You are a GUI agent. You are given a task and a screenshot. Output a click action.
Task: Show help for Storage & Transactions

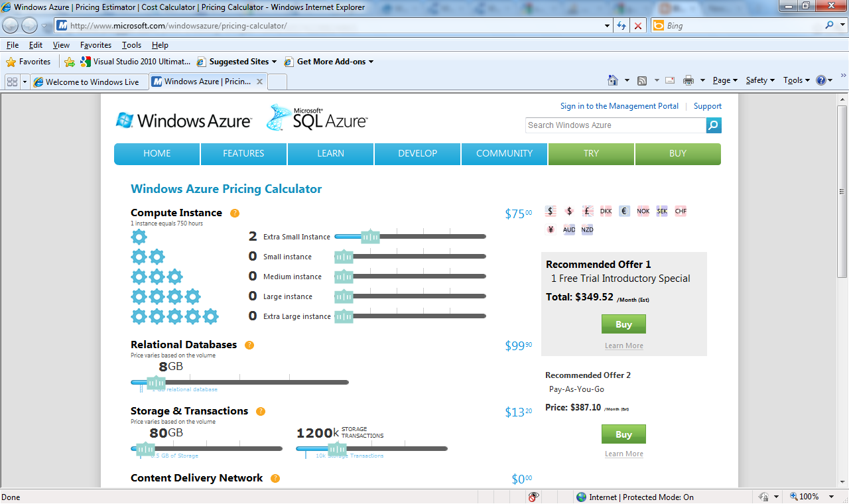(261, 411)
